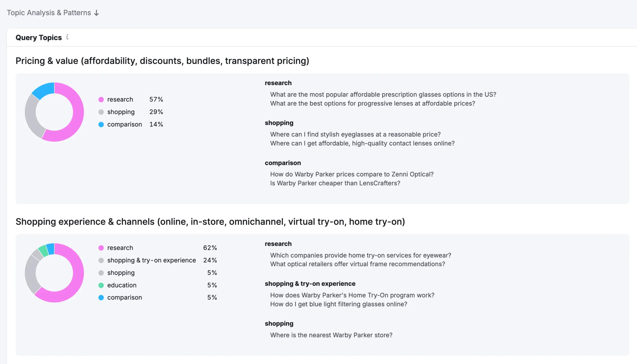
Task: Click blue comparison dot in Pricing legend
Action: click(x=101, y=124)
